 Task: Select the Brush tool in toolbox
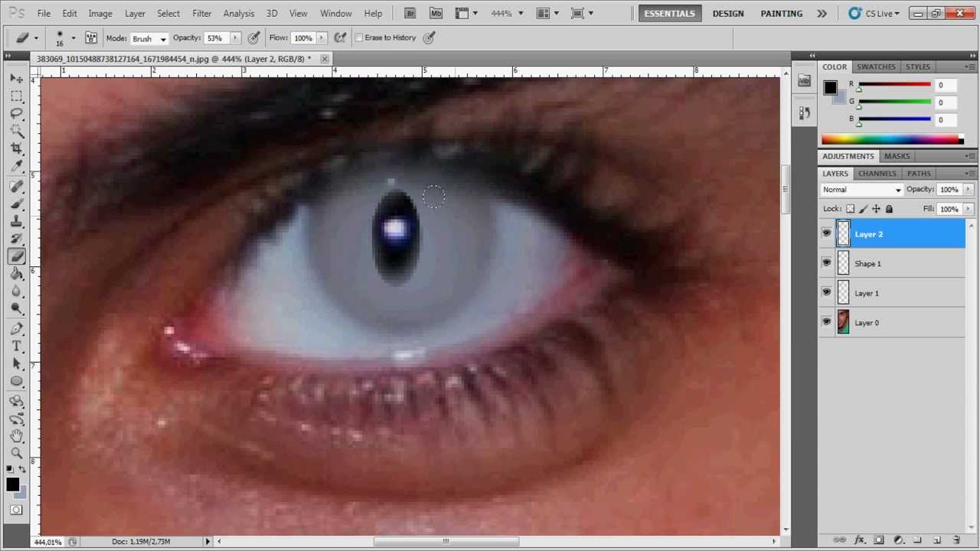[17, 204]
